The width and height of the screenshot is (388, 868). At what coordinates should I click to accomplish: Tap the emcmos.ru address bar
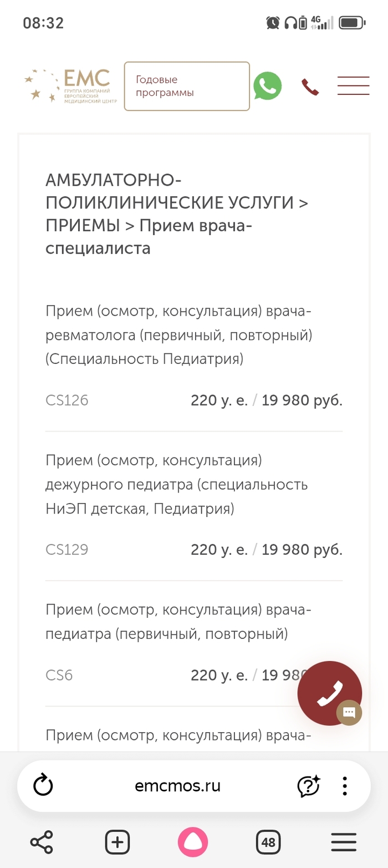click(x=178, y=785)
